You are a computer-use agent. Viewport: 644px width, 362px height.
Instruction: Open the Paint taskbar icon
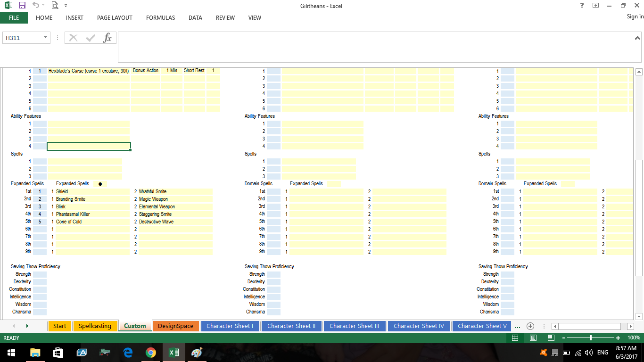(x=197, y=353)
